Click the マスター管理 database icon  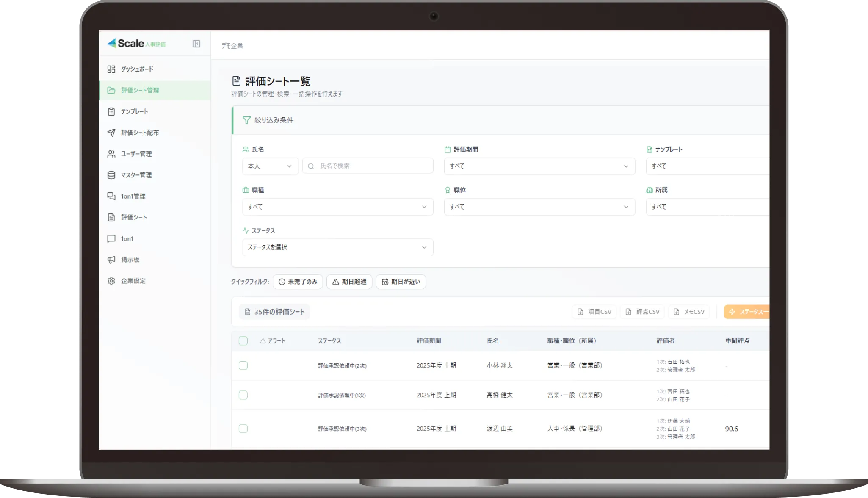tap(111, 175)
